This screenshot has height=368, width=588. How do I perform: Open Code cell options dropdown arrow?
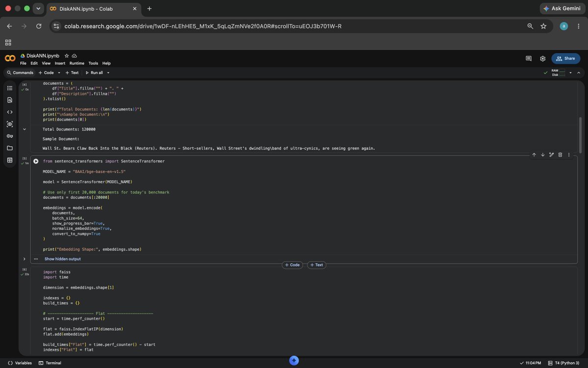(59, 73)
